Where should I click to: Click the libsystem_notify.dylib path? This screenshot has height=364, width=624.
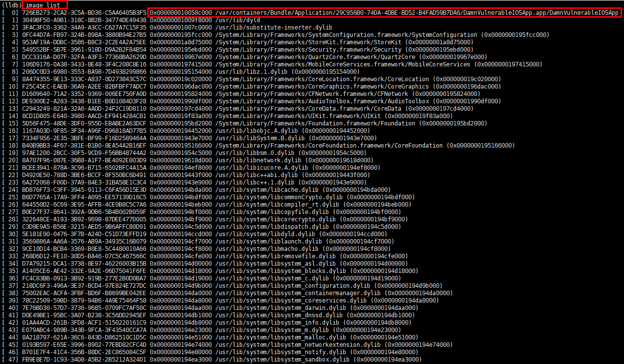coord(280,352)
